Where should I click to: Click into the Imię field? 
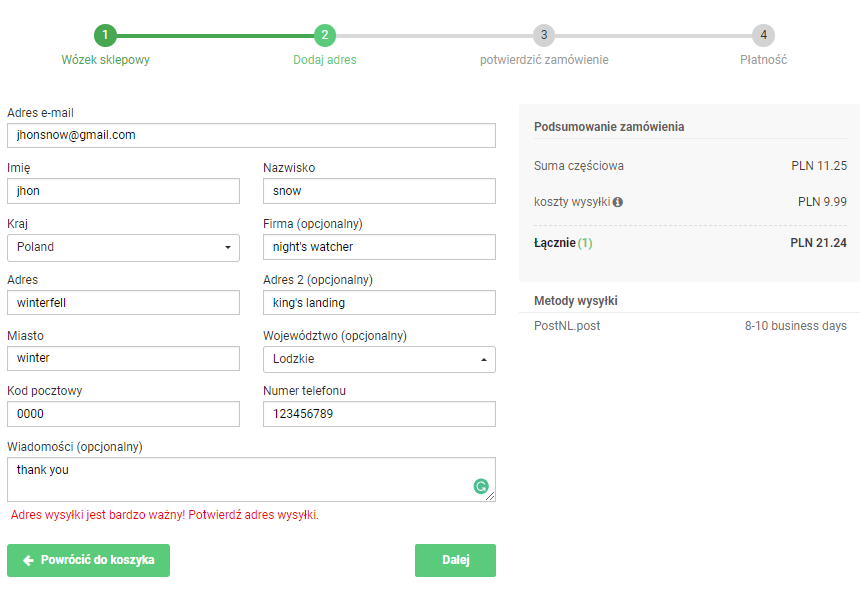tap(123, 191)
